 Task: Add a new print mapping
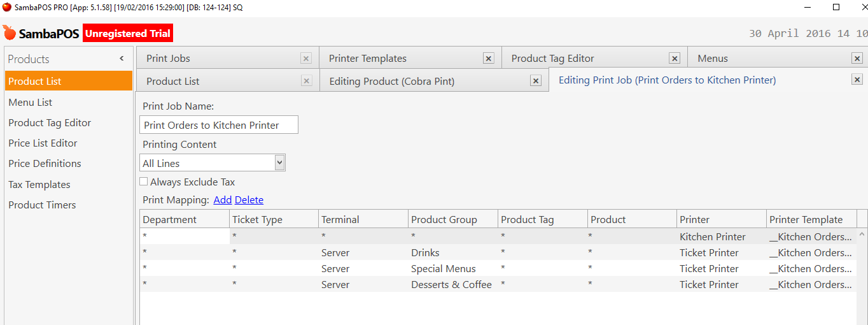(x=223, y=200)
